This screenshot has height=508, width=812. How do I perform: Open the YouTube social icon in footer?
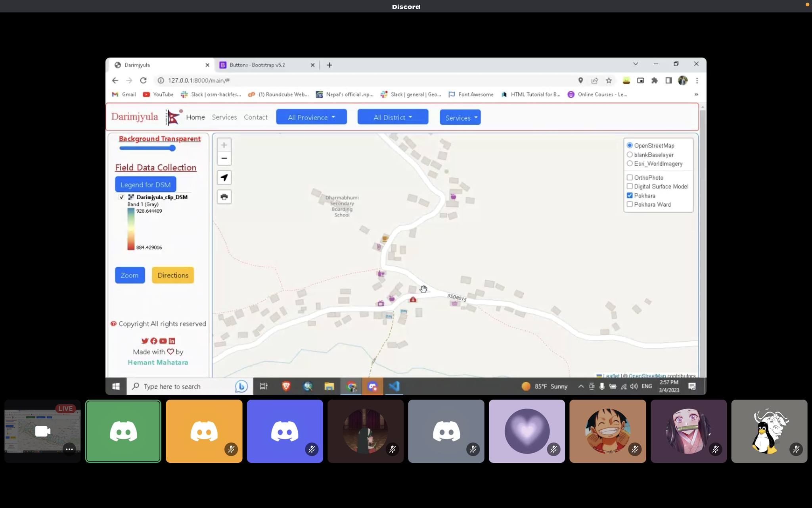[163, 341]
